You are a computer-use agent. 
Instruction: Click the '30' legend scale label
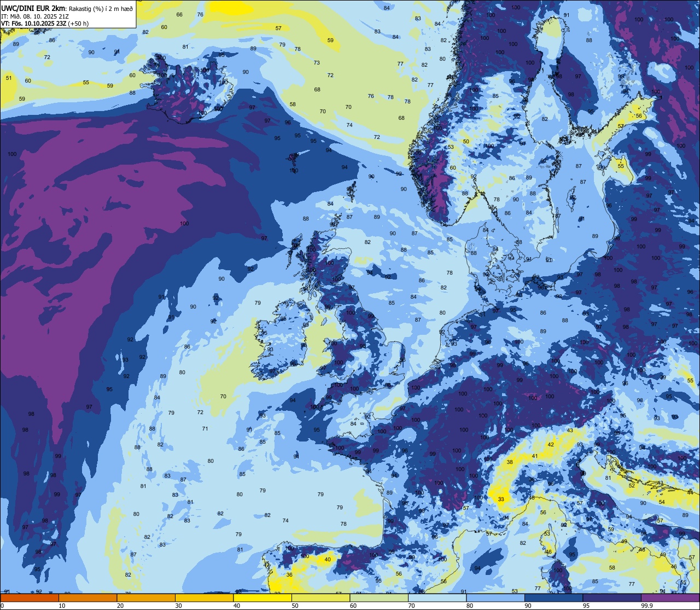click(178, 605)
